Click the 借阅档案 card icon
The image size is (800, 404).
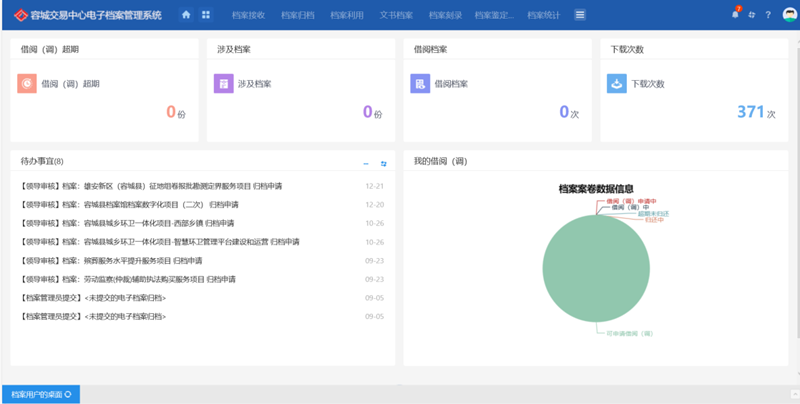pos(419,84)
